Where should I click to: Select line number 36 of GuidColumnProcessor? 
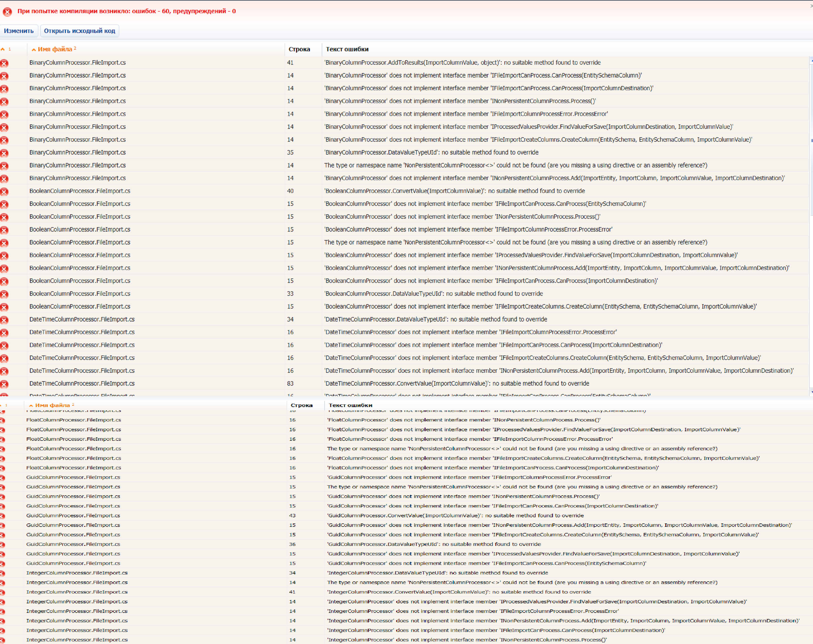[292, 544]
